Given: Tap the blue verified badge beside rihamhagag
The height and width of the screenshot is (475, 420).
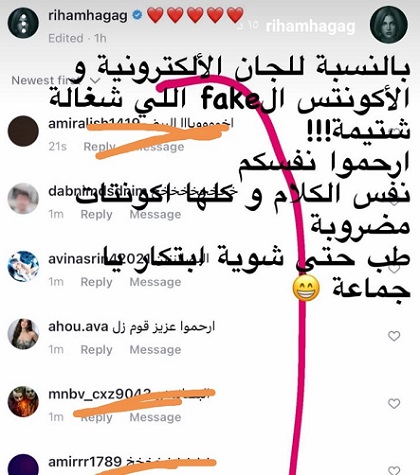Looking at the screenshot, I should pos(138,15).
